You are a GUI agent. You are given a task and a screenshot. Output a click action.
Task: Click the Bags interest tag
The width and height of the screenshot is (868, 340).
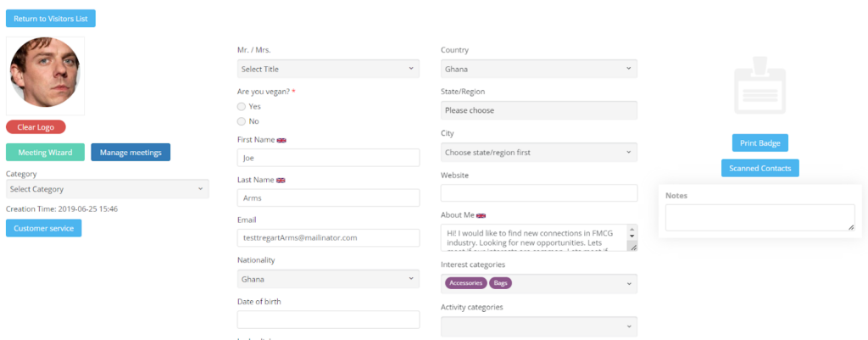click(500, 283)
